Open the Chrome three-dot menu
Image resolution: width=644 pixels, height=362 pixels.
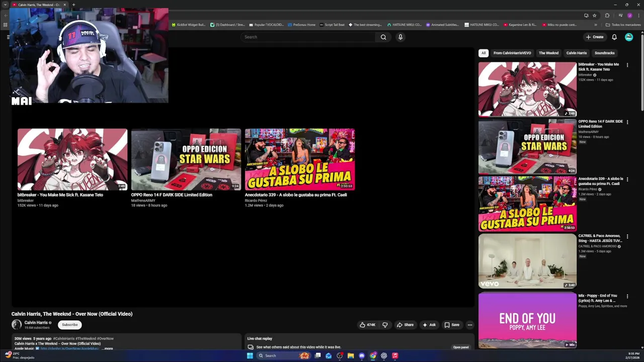(638, 16)
